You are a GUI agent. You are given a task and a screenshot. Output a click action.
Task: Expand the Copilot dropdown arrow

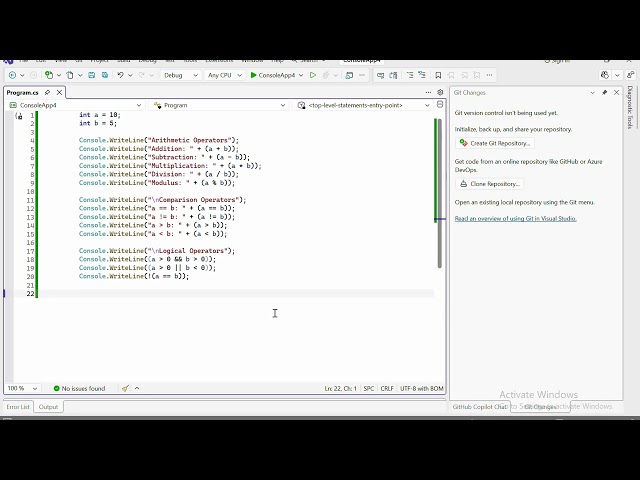point(617,75)
